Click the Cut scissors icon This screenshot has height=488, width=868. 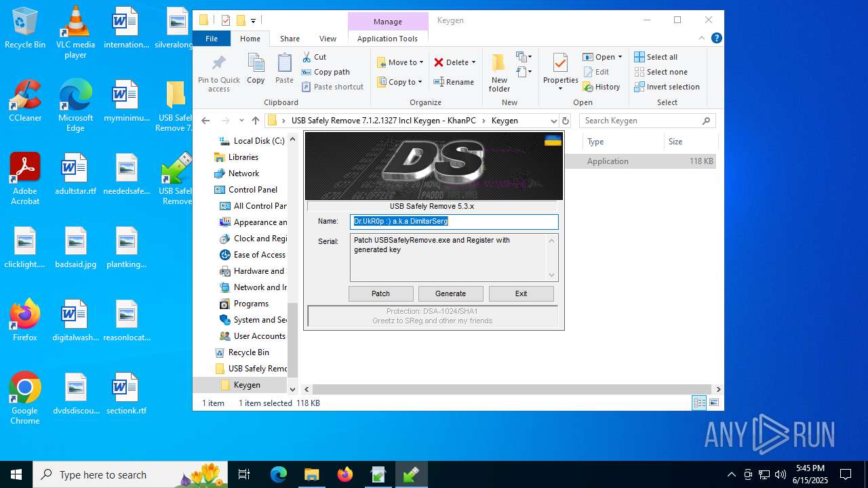pyautogui.click(x=307, y=57)
